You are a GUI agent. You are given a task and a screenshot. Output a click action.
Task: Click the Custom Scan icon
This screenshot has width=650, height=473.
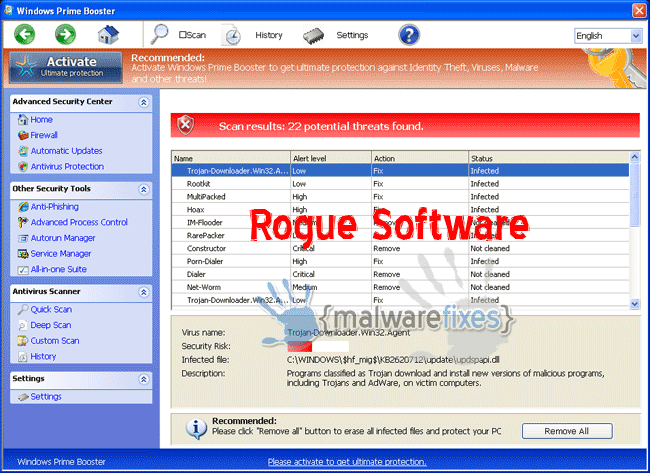click(23, 341)
